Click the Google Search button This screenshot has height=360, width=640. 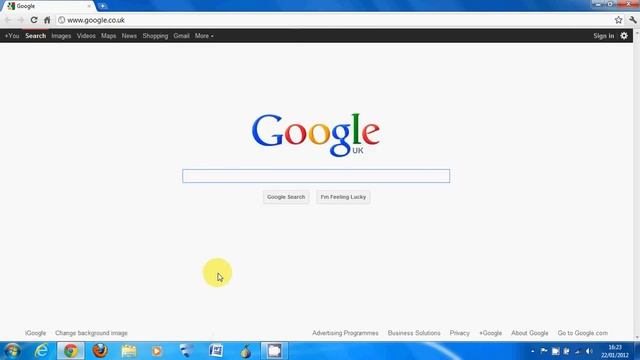tap(286, 197)
